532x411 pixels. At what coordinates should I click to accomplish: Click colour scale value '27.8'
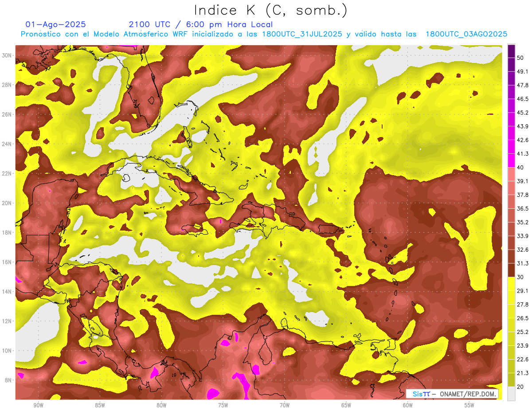click(x=522, y=304)
